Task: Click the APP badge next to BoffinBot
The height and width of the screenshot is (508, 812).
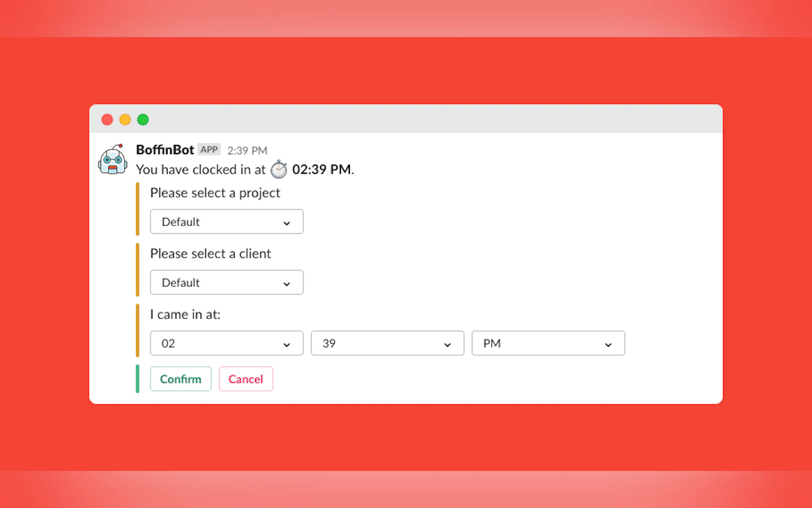Action: pos(209,149)
